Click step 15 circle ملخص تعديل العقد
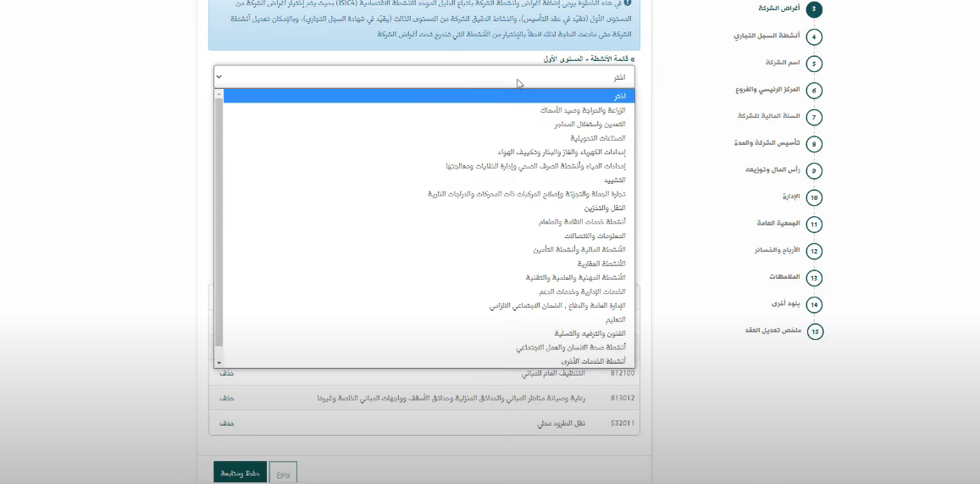 pos(814,331)
